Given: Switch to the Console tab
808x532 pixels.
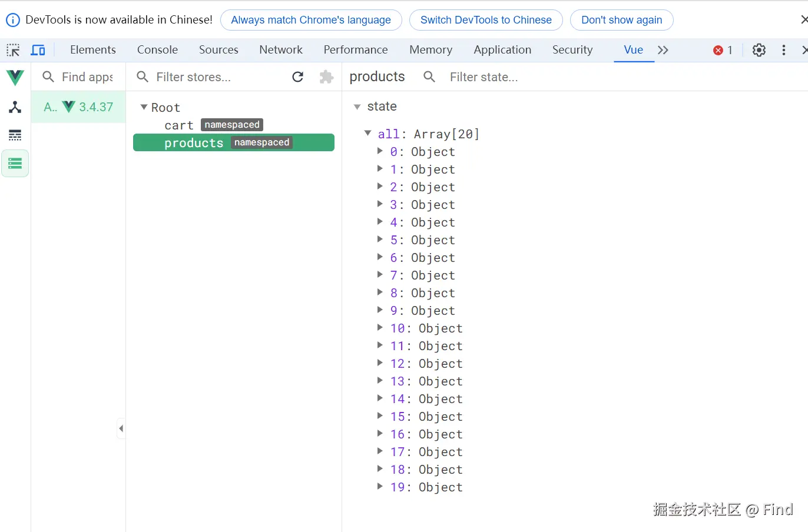Looking at the screenshot, I should [157, 50].
